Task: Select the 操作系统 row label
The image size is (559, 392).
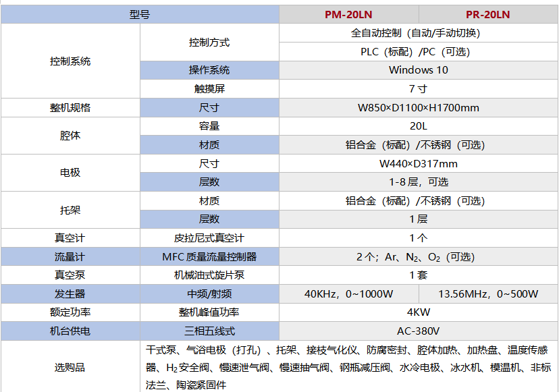Action: pyautogui.click(x=209, y=70)
